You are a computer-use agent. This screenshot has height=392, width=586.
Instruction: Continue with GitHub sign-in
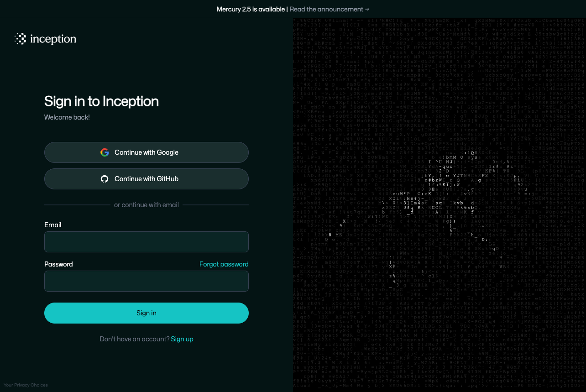tap(146, 179)
